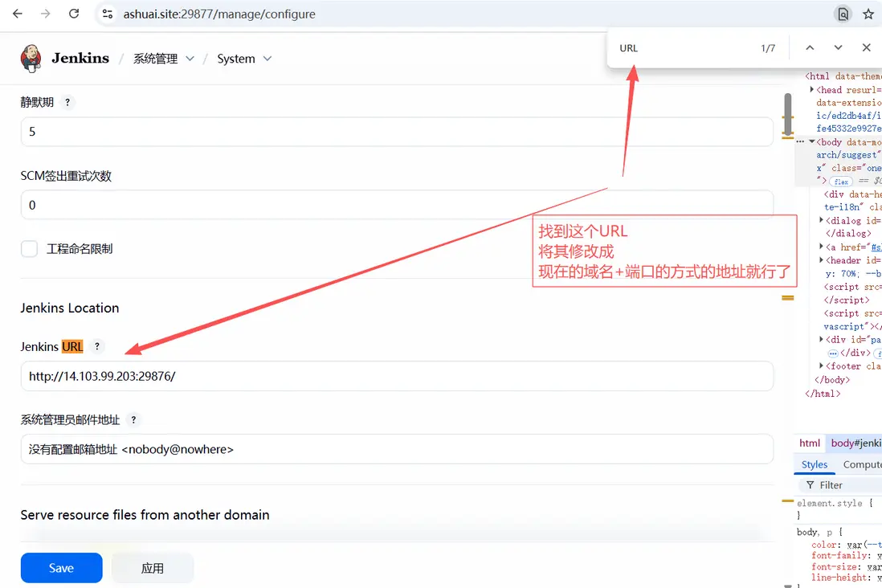
Task: Toggle the 工程命名限制 checkbox
Action: (29, 249)
